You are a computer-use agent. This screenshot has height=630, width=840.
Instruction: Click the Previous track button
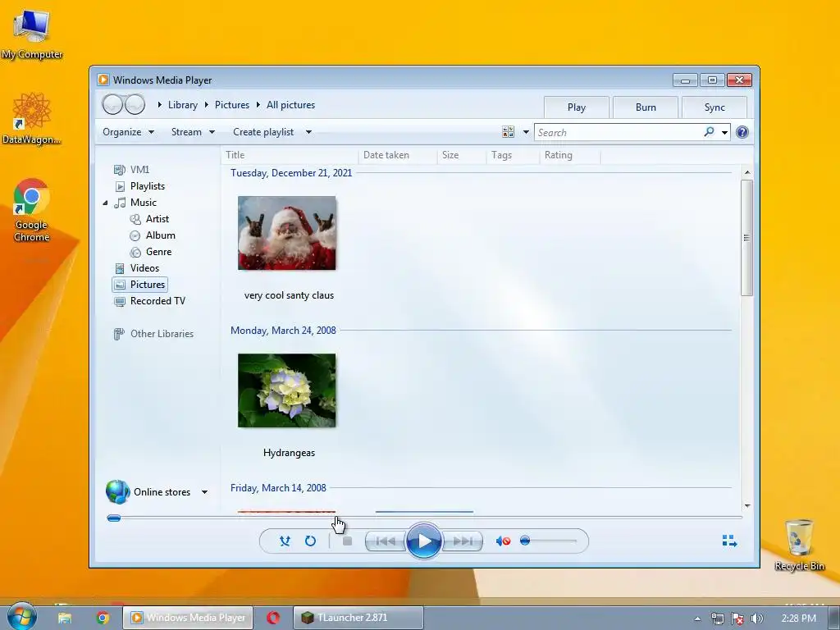(386, 541)
